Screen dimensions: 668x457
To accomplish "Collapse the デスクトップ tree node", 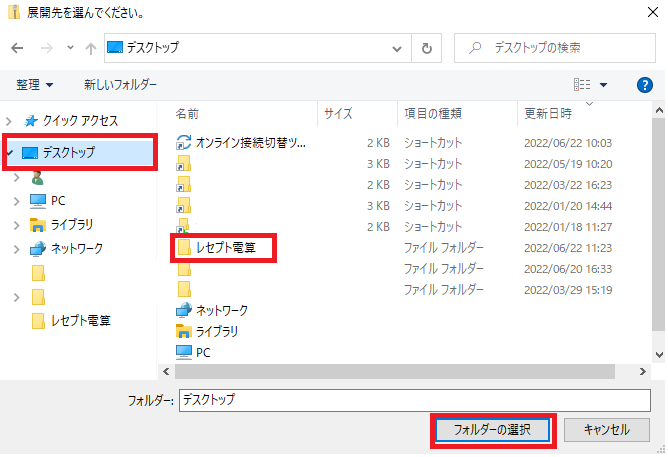I will tap(10, 152).
